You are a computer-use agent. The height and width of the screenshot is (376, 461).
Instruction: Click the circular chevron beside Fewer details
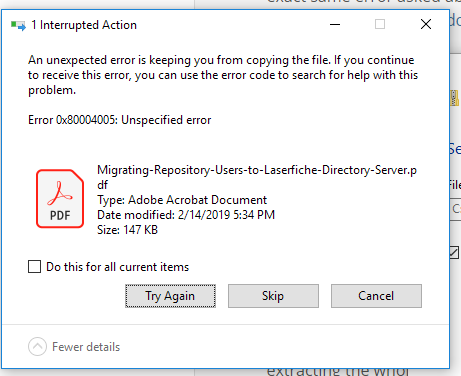click(x=37, y=347)
